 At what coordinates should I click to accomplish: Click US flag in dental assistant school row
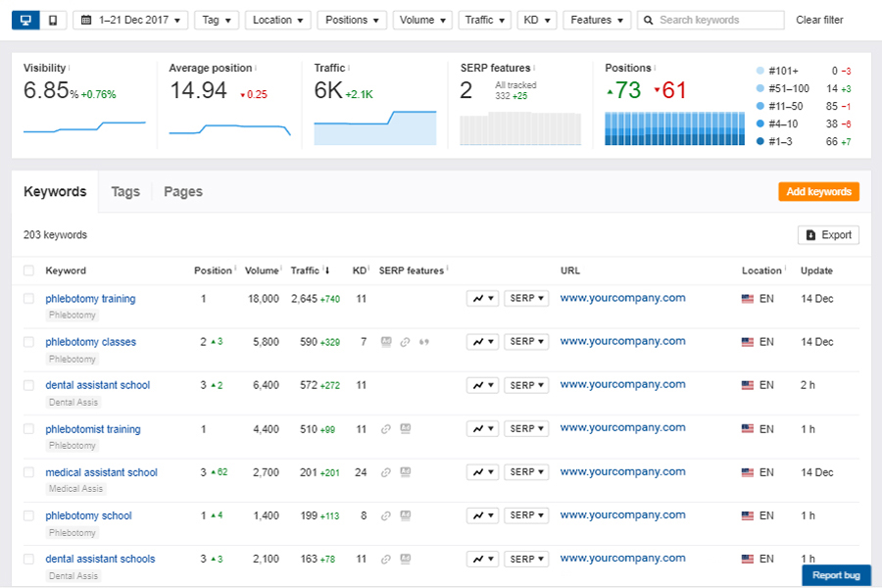748,385
